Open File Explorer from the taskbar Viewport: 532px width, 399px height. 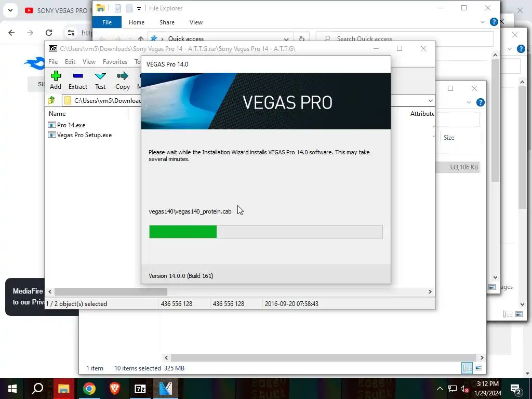(63, 389)
